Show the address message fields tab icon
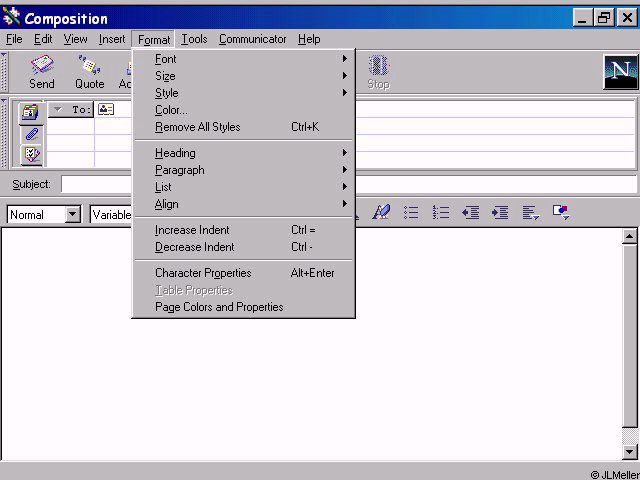This screenshot has height=480, width=640. coord(31,112)
